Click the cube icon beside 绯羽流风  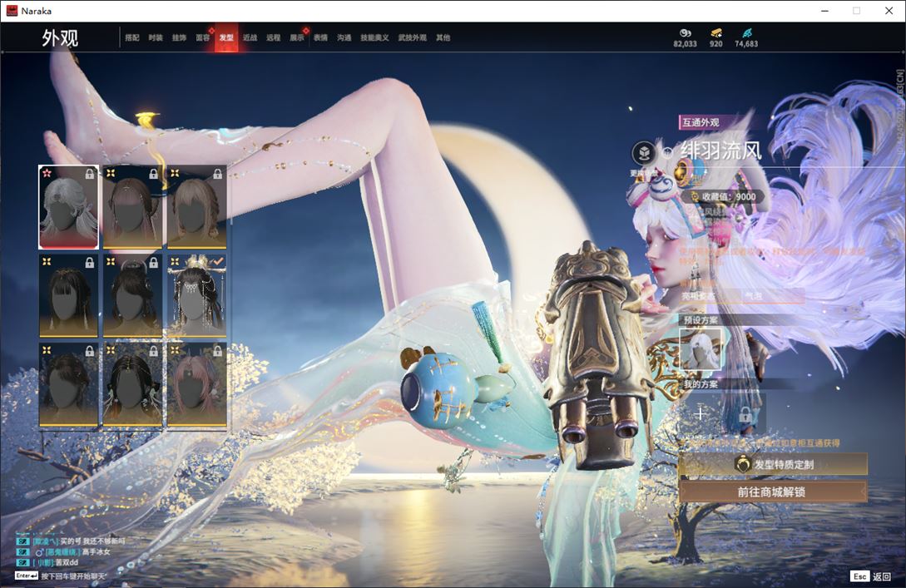click(643, 153)
